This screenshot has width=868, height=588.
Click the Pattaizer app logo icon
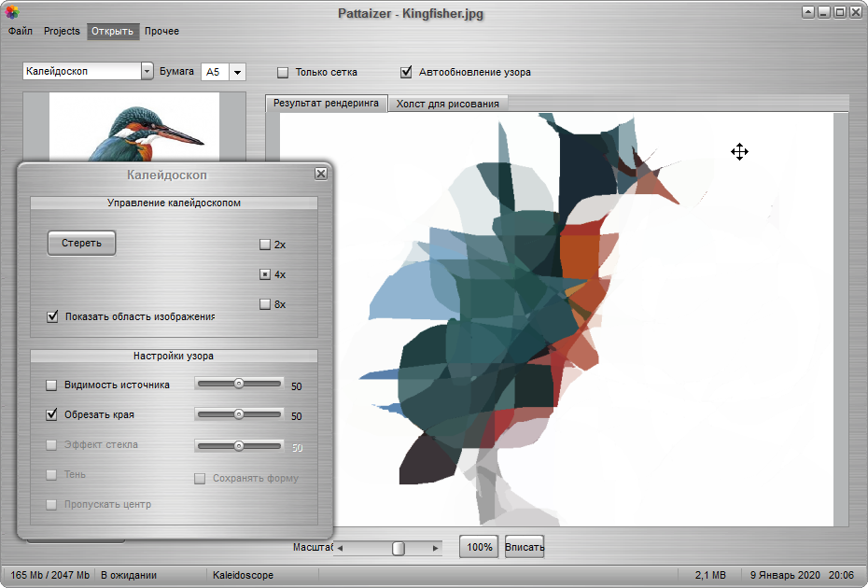(11, 11)
